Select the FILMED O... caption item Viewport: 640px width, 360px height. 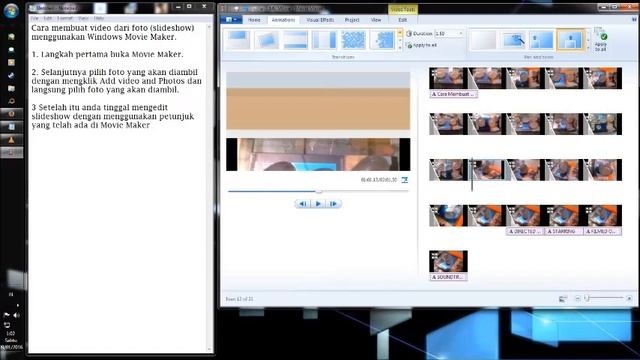coord(602,231)
